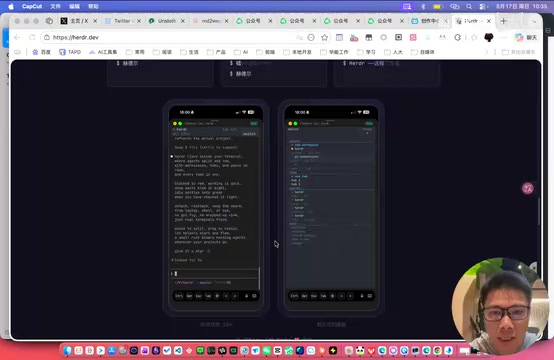Open site info icon beside the URL
This screenshot has width=554, height=360.
coord(47,37)
